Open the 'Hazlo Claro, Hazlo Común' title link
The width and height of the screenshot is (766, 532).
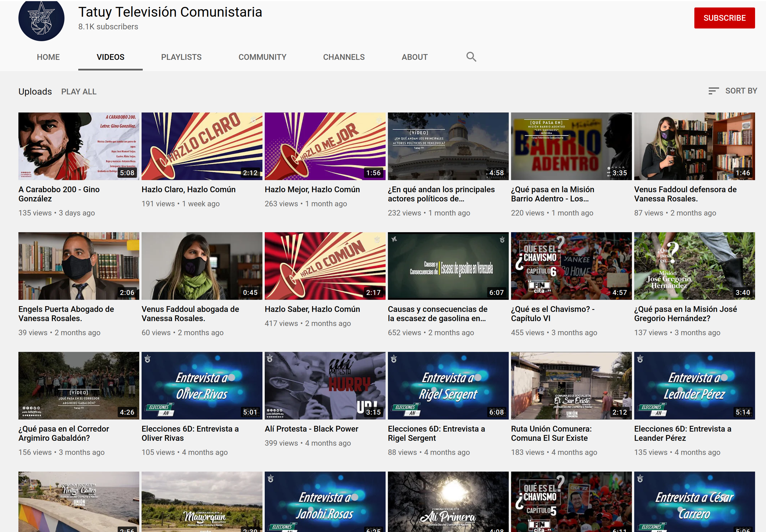pyautogui.click(x=189, y=189)
